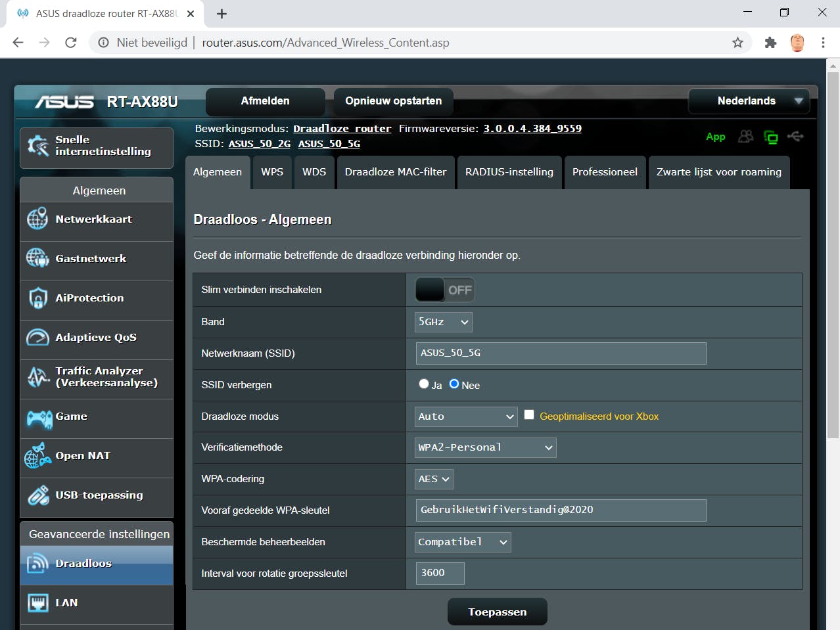Click the Netwerkkaart globe icon

click(37, 219)
